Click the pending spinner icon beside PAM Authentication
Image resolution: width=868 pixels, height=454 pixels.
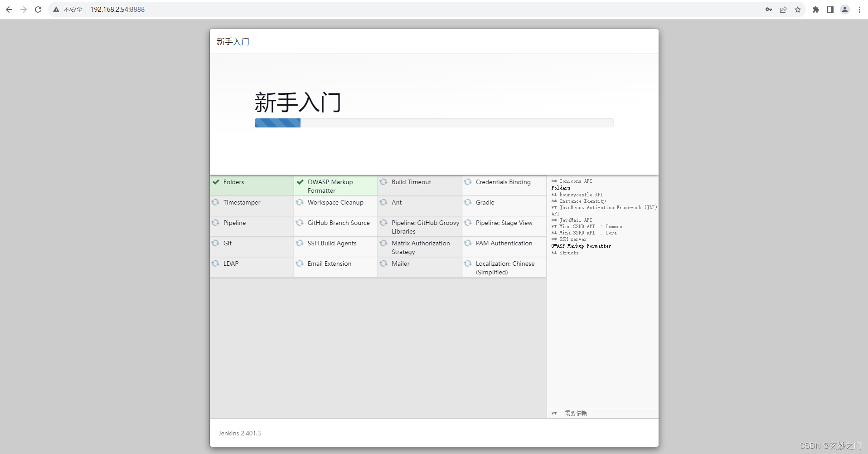pos(468,243)
